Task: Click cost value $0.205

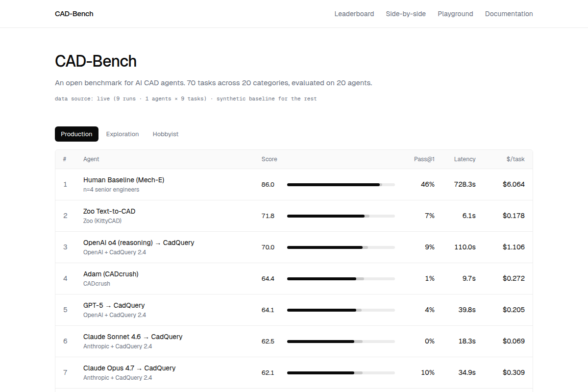Action: pos(514,310)
